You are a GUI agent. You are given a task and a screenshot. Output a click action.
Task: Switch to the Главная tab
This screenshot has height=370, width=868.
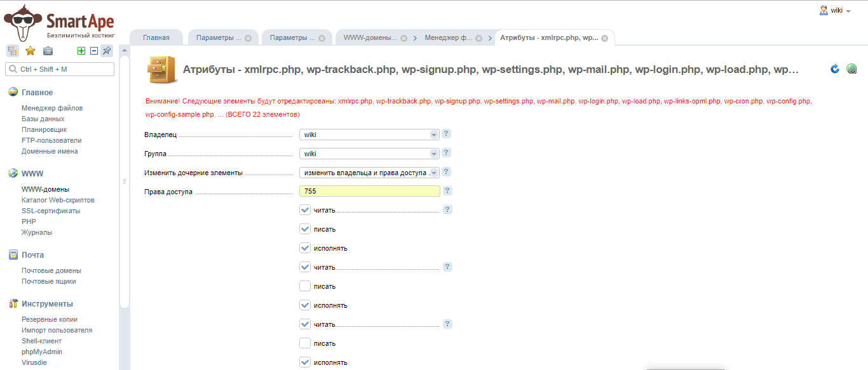tap(156, 38)
